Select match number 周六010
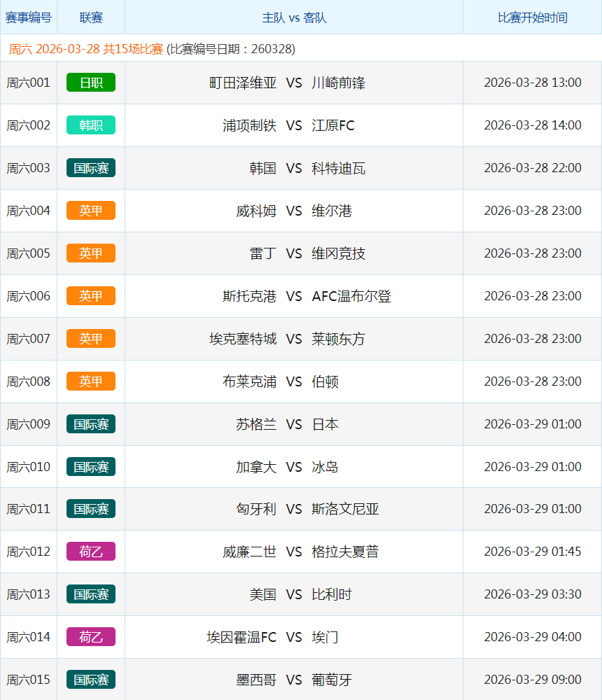The height and width of the screenshot is (700, 602). tap(29, 467)
